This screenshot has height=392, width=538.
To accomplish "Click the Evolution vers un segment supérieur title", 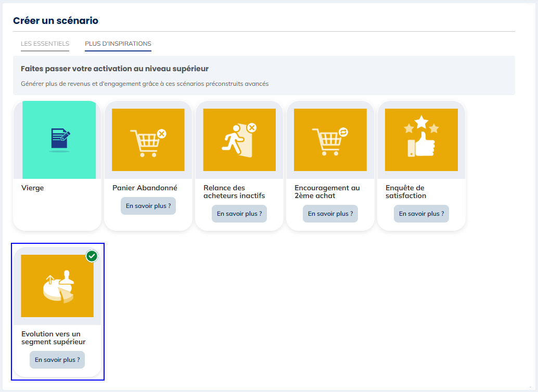I will [x=53, y=338].
